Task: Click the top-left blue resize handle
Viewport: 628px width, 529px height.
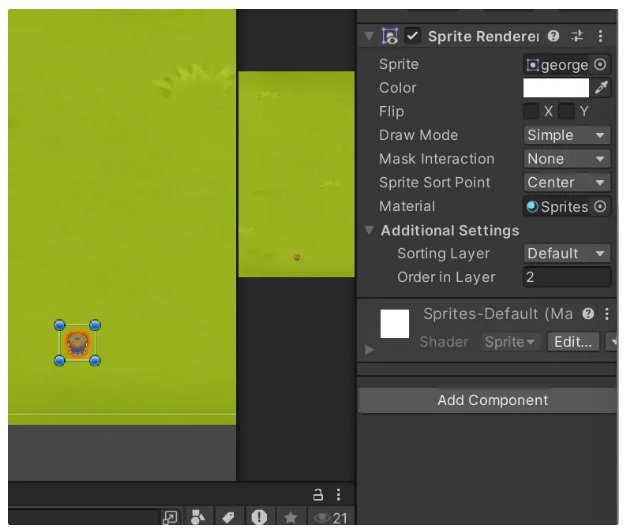Action: click(60, 325)
